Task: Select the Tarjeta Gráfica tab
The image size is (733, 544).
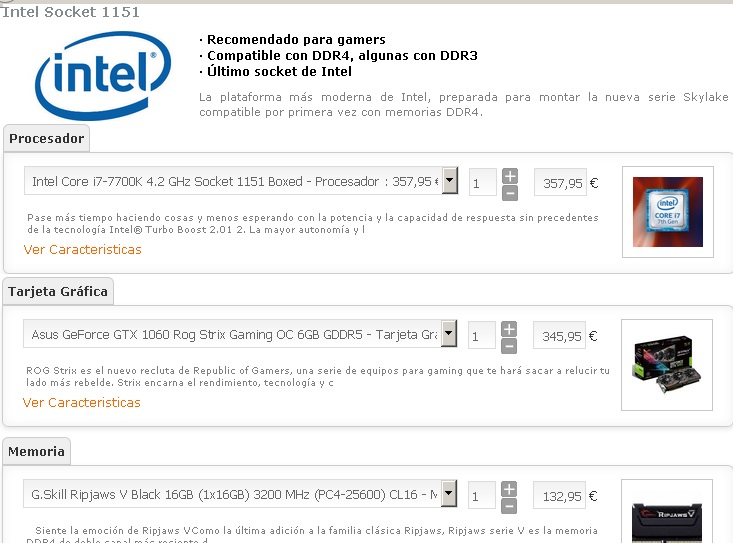Action: click(x=58, y=291)
